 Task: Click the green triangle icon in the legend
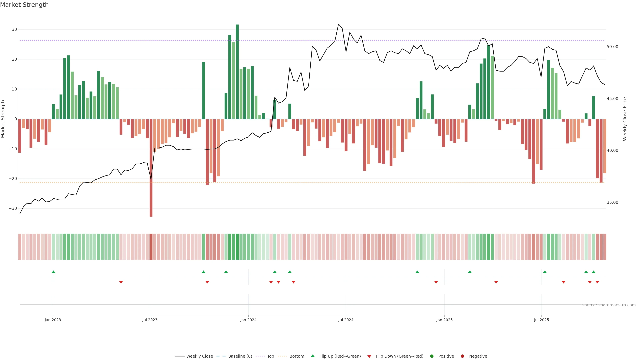312,356
